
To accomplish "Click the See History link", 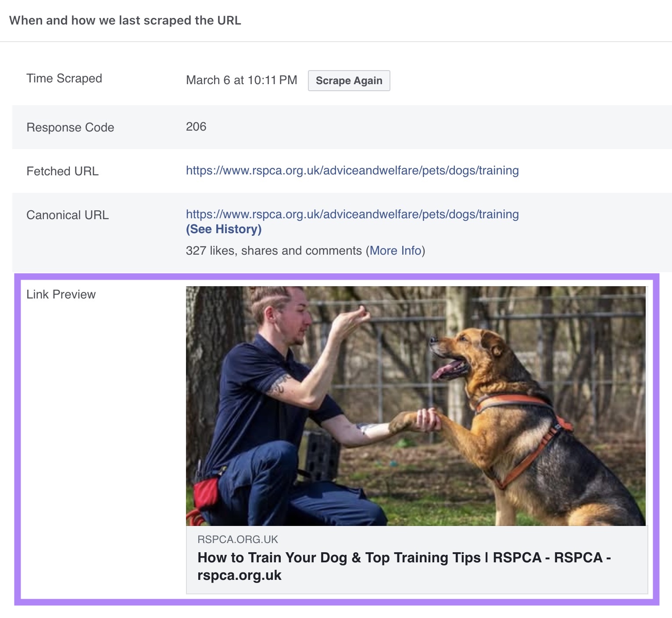I will [223, 228].
